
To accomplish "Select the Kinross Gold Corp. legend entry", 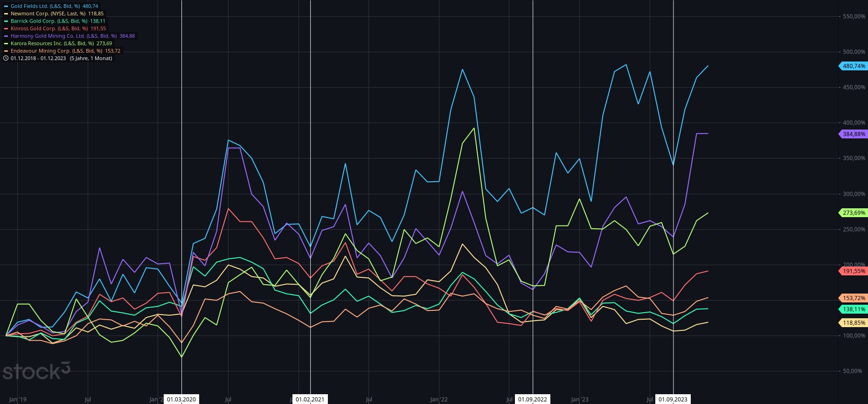I will click(x=55, y=28).
